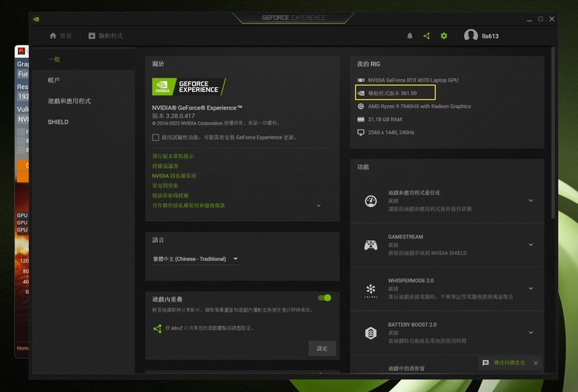The height and width of the screenshot is (392, 578).
Task: Select the 帳戶 settings tab
Action: 84,80
